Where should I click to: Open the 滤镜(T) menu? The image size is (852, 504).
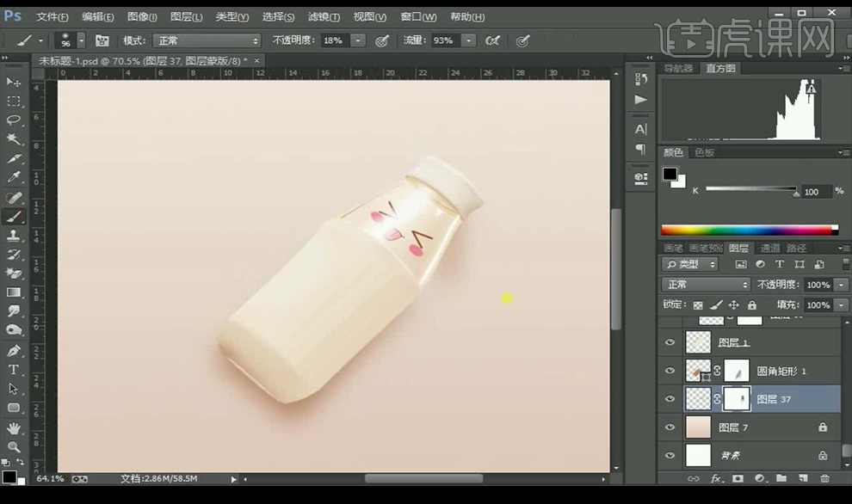324,16
